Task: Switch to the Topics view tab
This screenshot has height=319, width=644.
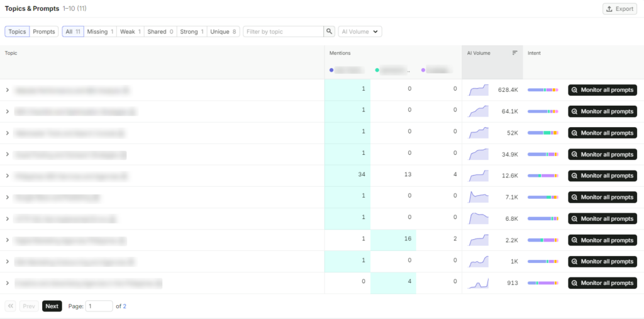Action: pyautogui.click(x=17, y=31)
